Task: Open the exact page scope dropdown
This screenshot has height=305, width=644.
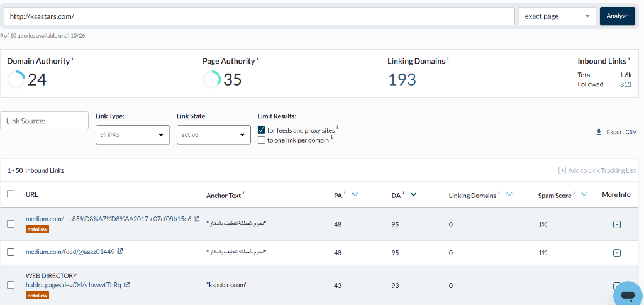Action: (557, 16)
